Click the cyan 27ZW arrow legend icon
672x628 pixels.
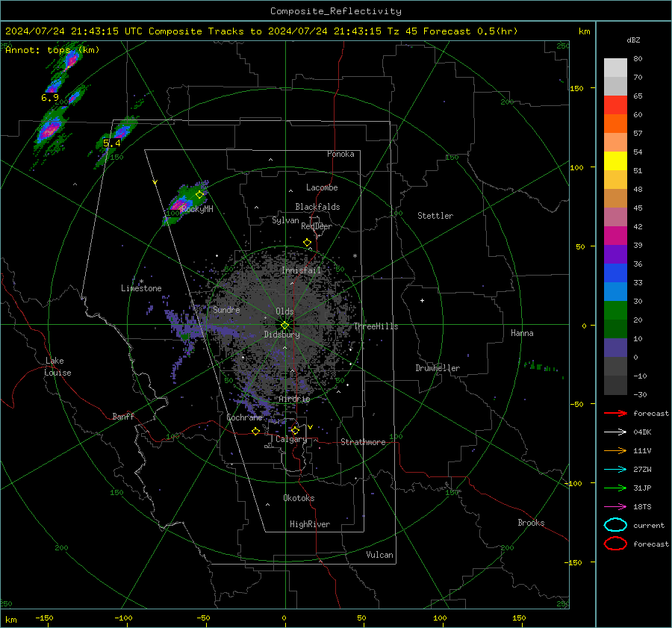pos(615,470)
